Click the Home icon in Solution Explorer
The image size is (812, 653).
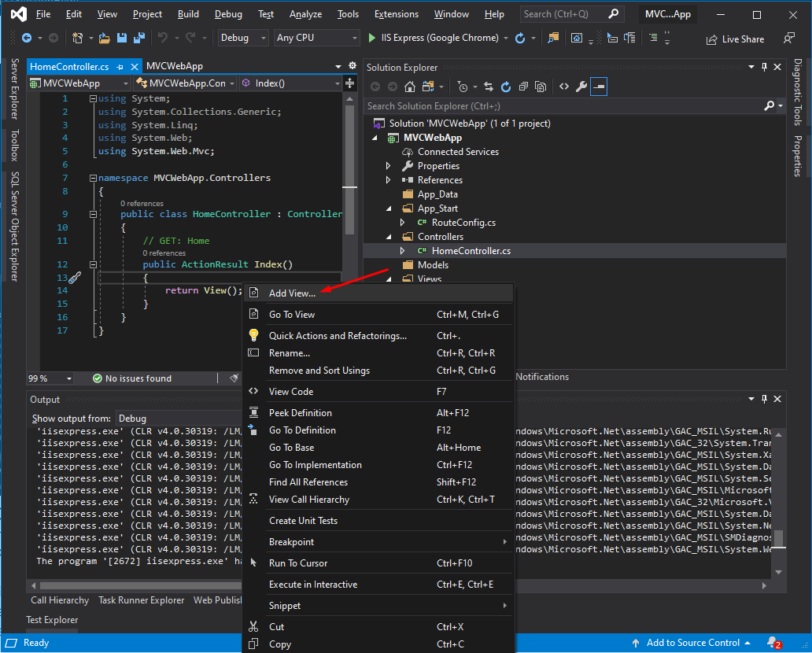pos(410,87)
